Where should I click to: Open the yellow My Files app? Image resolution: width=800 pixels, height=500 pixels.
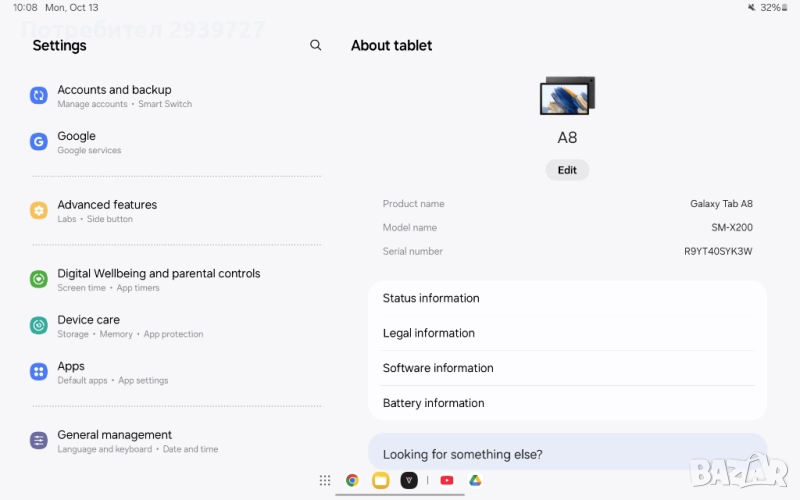click(x=381, y=480)
